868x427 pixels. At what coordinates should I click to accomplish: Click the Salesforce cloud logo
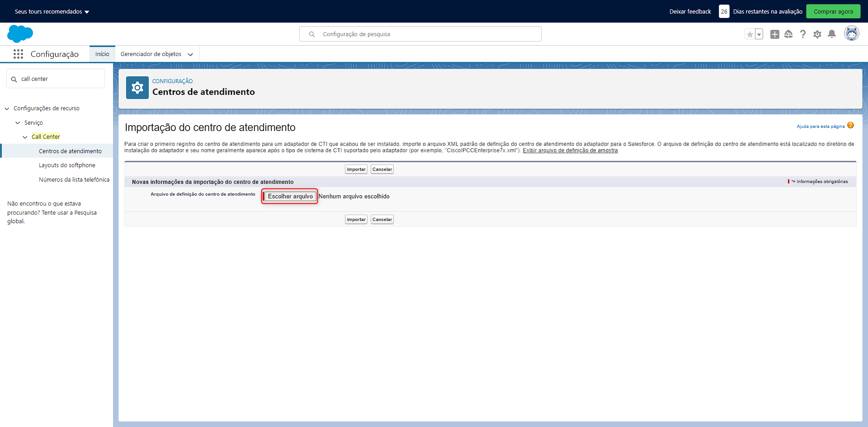coord(20,34)
